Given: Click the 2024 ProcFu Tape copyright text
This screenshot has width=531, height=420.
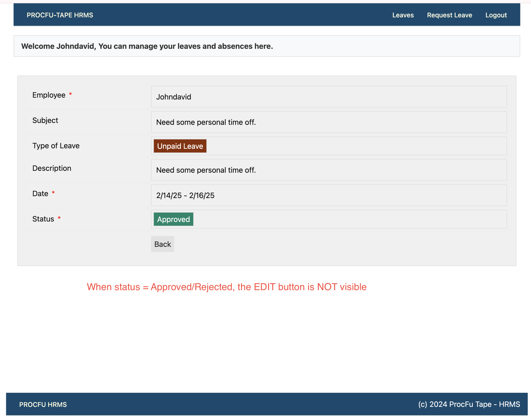Looking at the screenshot, I should [x=469, y=405].
